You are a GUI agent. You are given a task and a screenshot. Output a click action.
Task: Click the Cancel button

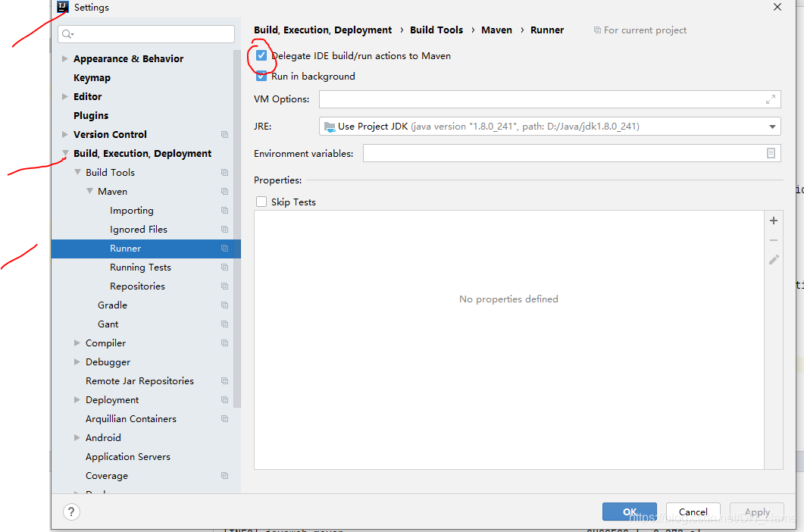pos(693,512)
